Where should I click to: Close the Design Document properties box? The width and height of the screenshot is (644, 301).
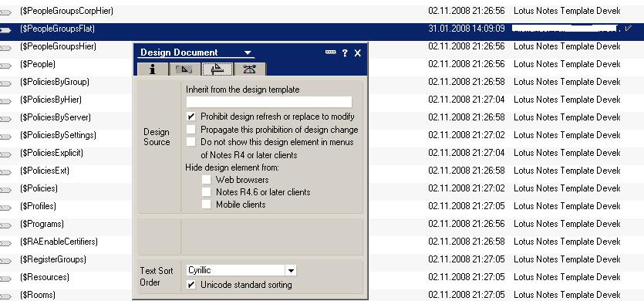point(358,53)
